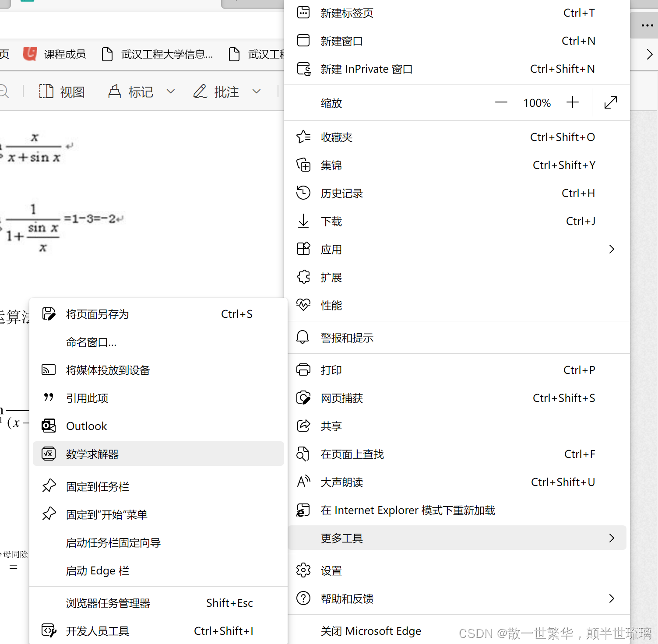Expand the 帮助和反馈 submenu arrow

click(612, 598)
